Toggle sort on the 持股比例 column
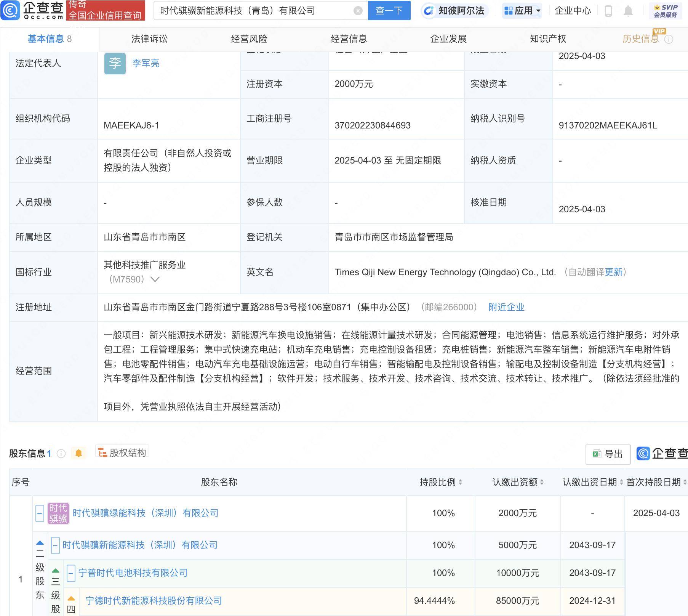688x616 pixels. pyautogui.click(x=460, y=483)
